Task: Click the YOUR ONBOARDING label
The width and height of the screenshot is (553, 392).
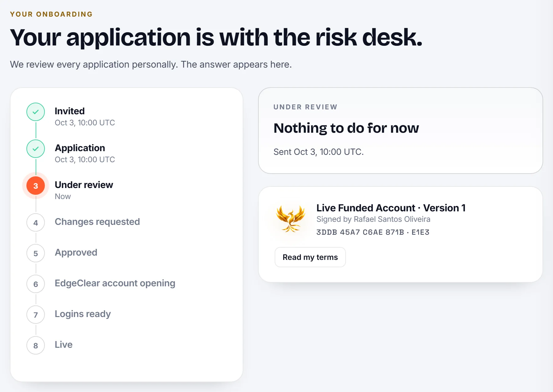Action: 51,14
